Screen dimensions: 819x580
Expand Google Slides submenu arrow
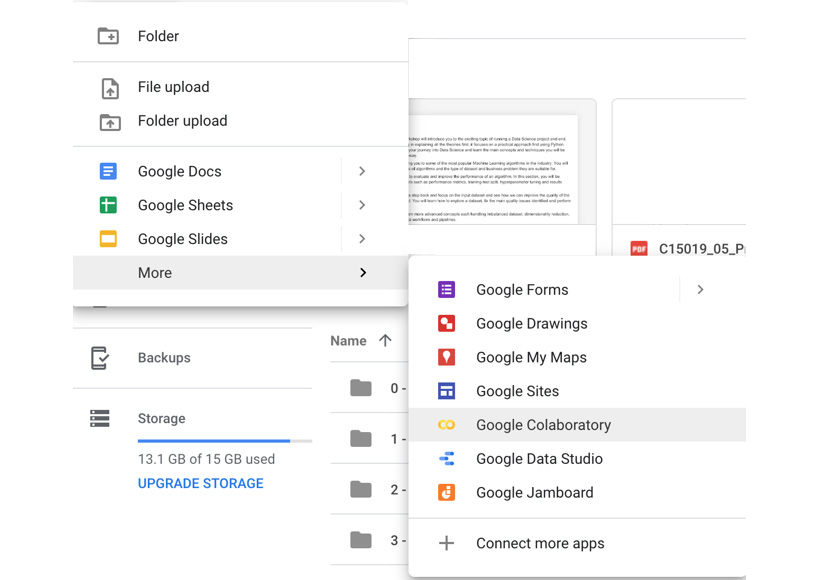coord(362,239)
